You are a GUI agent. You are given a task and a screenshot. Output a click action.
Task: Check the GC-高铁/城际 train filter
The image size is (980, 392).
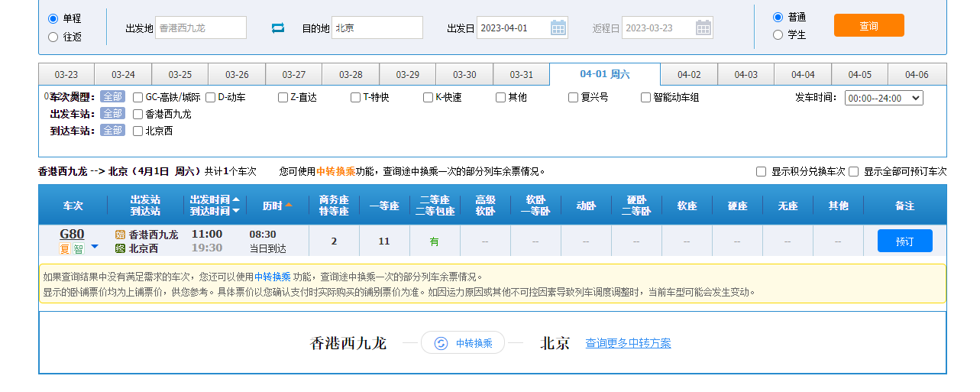[x=138, y=98]
